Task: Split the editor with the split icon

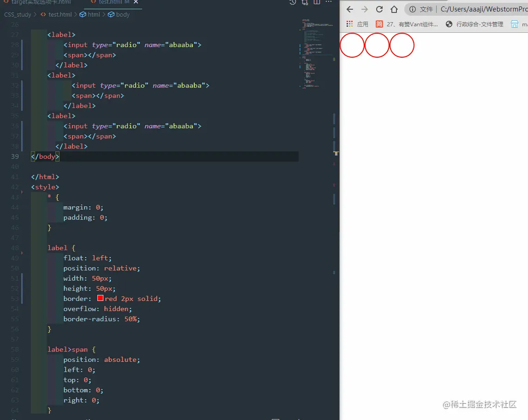Action: [317, 2]
